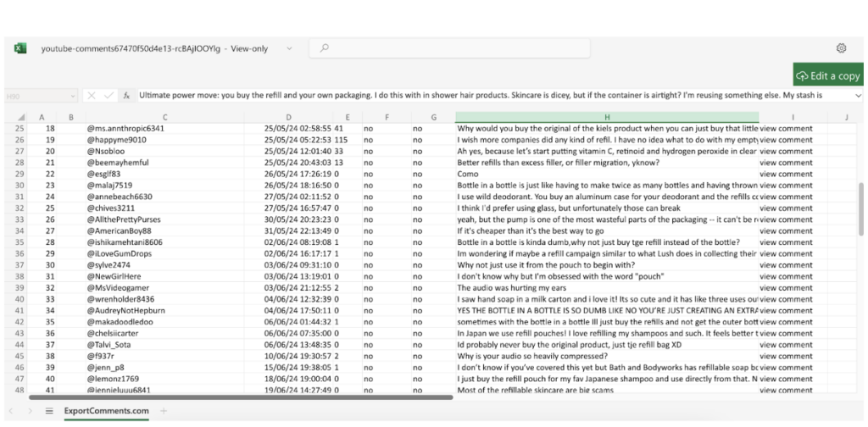Select cell with @malaj7519
868x427 pixels.
[164, 186]
